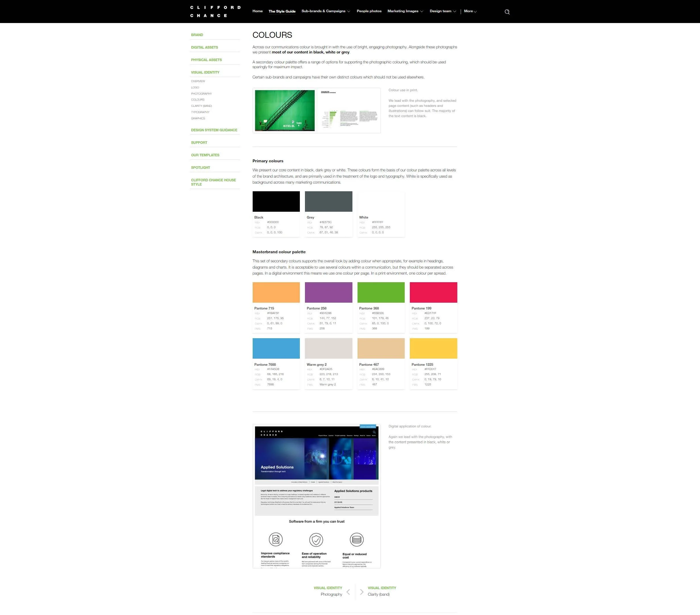Open the Design team dropdown
The width and height of the screenshot is (700, 615).
coord(443,11)
